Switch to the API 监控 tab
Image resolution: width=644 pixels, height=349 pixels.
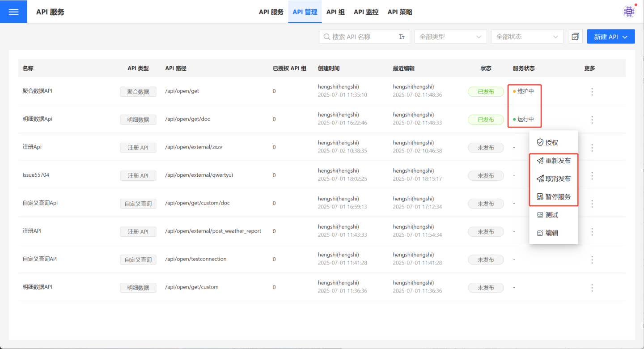coord(366,12)
